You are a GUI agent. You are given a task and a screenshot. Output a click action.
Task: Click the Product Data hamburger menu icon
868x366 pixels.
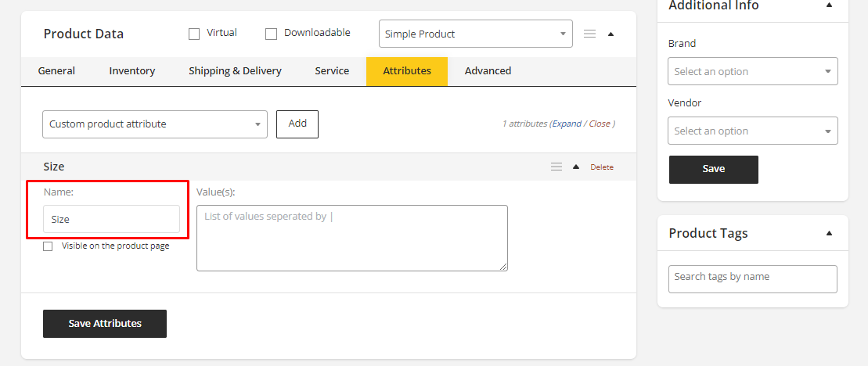590,34
